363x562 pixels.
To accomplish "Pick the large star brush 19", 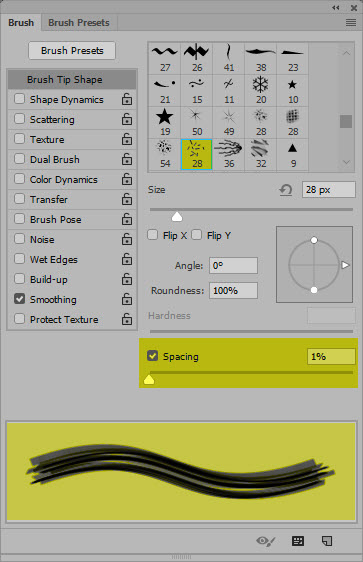I will (x=164, y=122).
